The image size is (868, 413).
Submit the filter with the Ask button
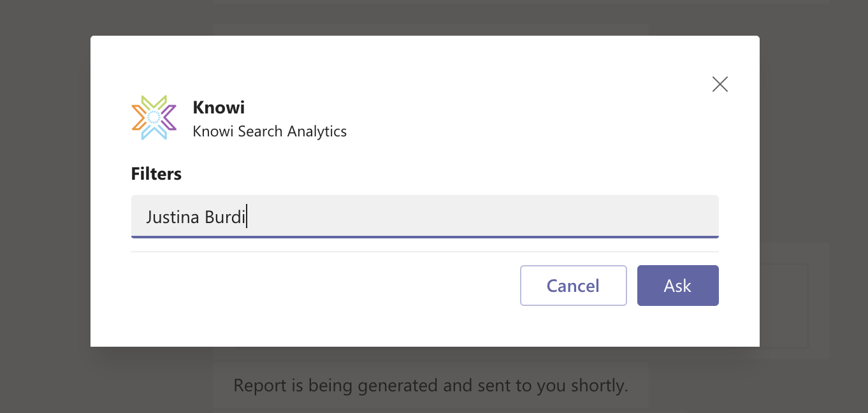click(x=677, y=286)
